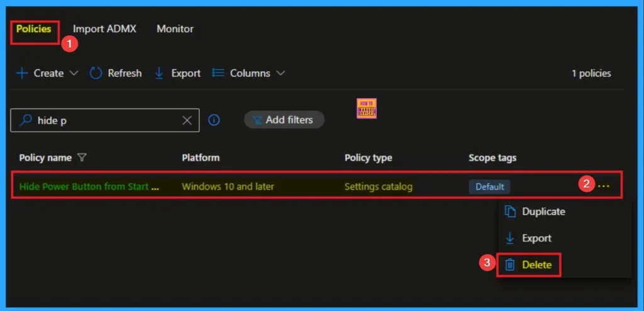Screen dimensions: 644x311
Task: Click the Scope tags column header
Action: point(492,157)
